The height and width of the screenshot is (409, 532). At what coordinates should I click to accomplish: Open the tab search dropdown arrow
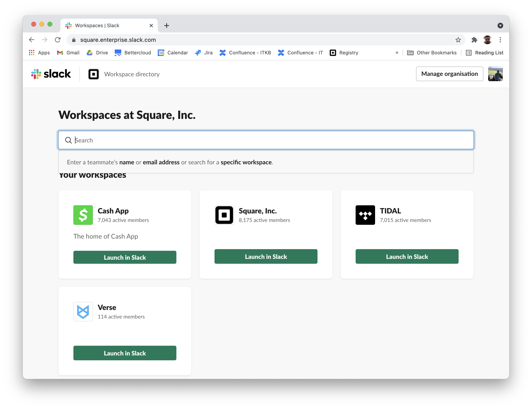point(500,26)
